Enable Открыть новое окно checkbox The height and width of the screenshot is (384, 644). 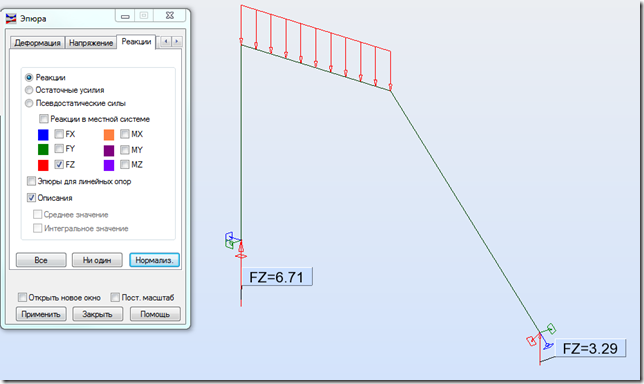point(23,297)
